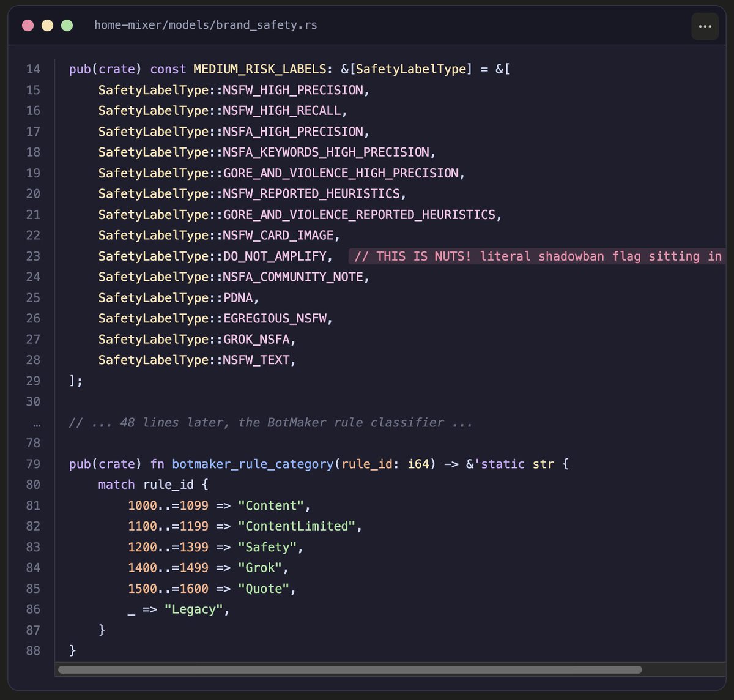
Task: Click line number 79 in the gutter
Action: (x=33, y=464)
